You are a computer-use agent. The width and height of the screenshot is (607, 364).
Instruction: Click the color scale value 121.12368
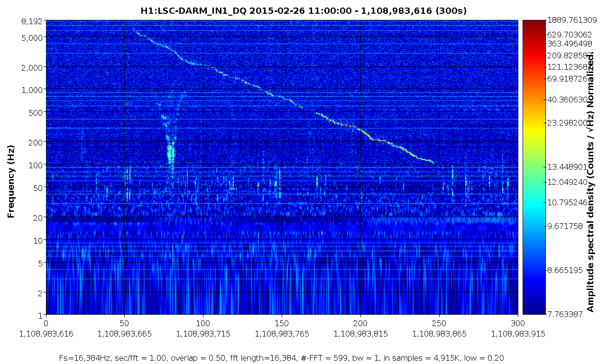point(567,67)
